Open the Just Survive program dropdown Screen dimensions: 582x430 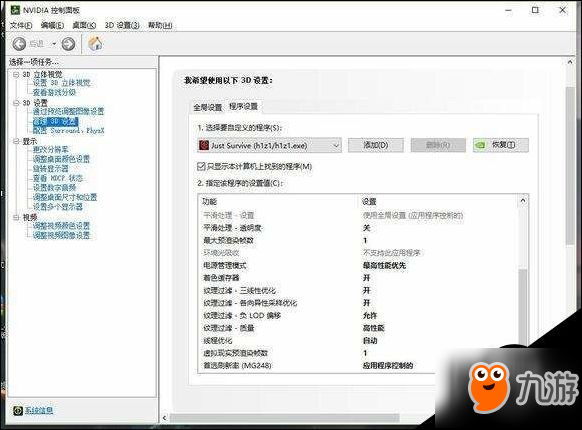[269, 145]
